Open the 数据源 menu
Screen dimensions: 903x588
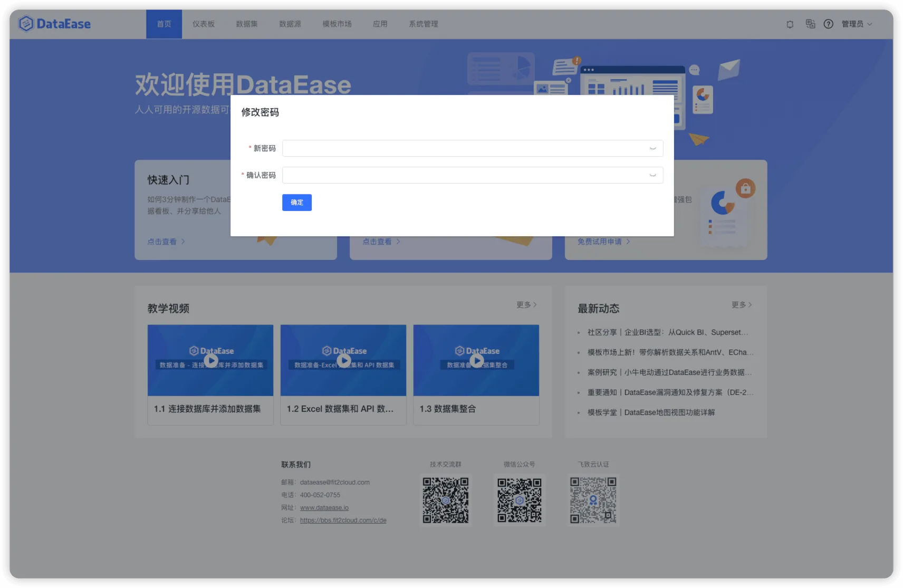click(290, 24)
